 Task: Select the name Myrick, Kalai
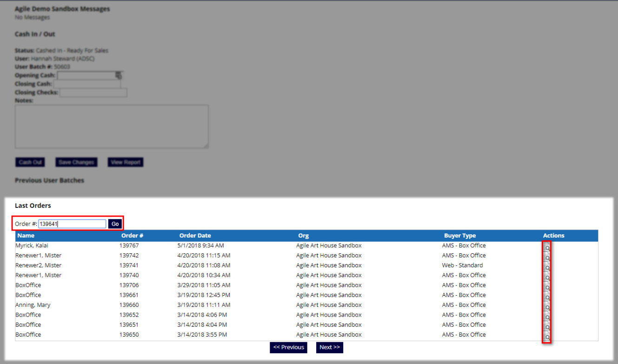32,245
